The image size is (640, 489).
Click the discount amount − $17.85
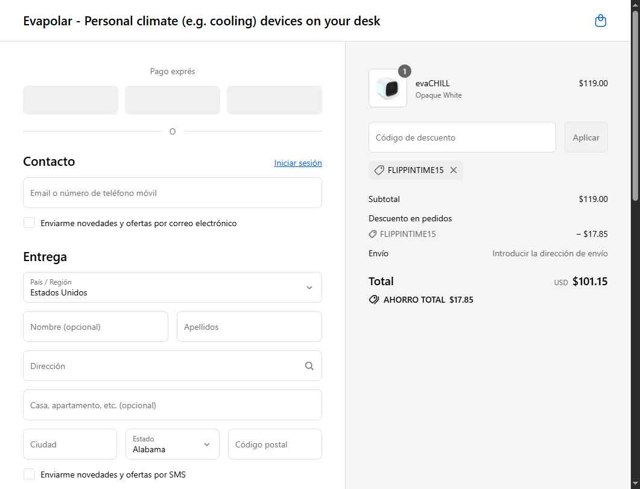tap(592, 234)
